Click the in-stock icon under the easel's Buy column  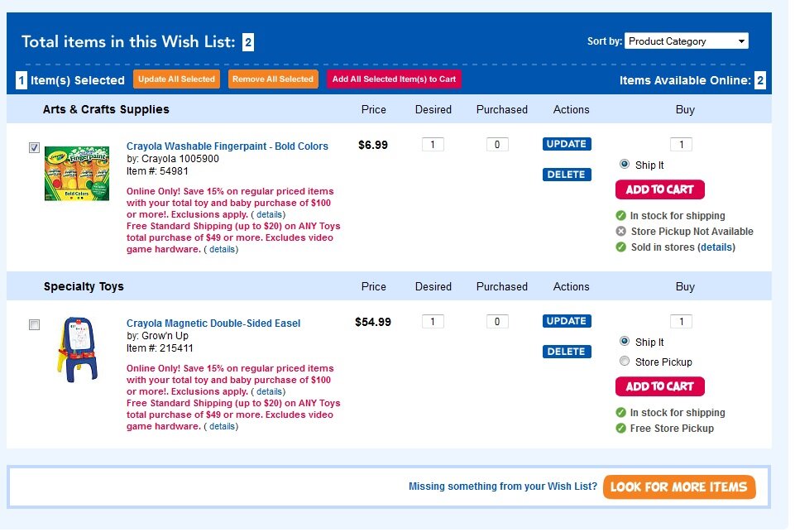pos(620,413)
